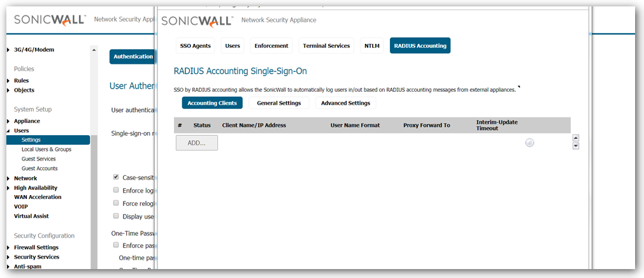The image size is (644, 278).
Task: Expand the Rules tree node
Action: [x=8, y=81]
